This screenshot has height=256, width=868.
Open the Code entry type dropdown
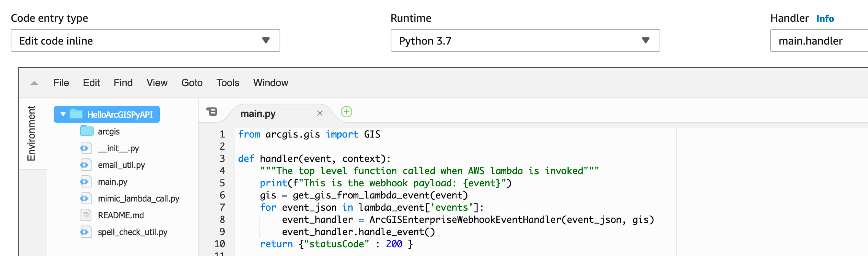(145, 40)
